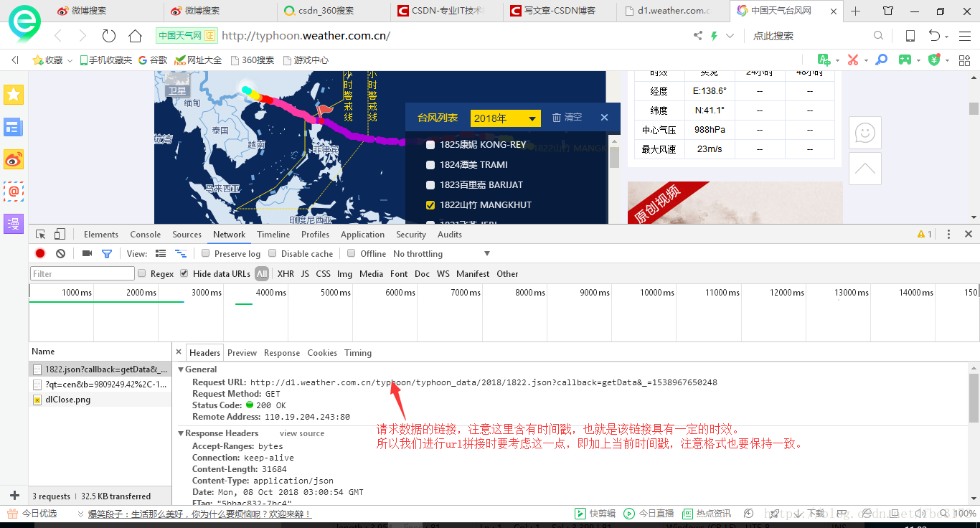
Task: Open the Response tab of request
Action: tap(282, 353)
